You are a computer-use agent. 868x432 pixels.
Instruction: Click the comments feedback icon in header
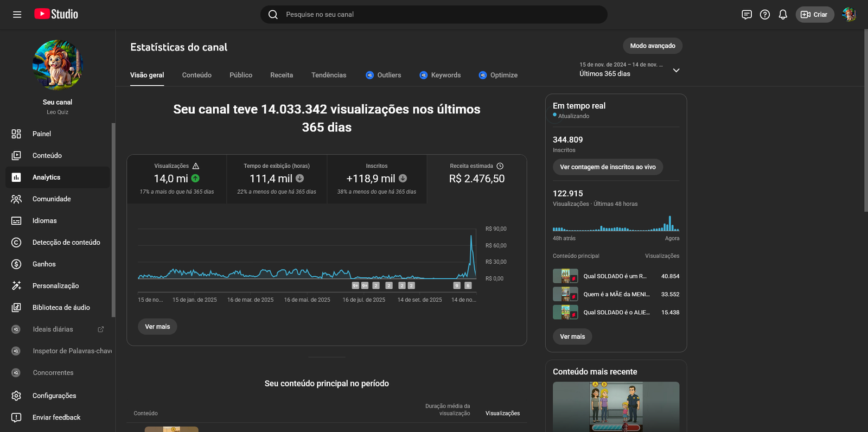pos(746,15)
